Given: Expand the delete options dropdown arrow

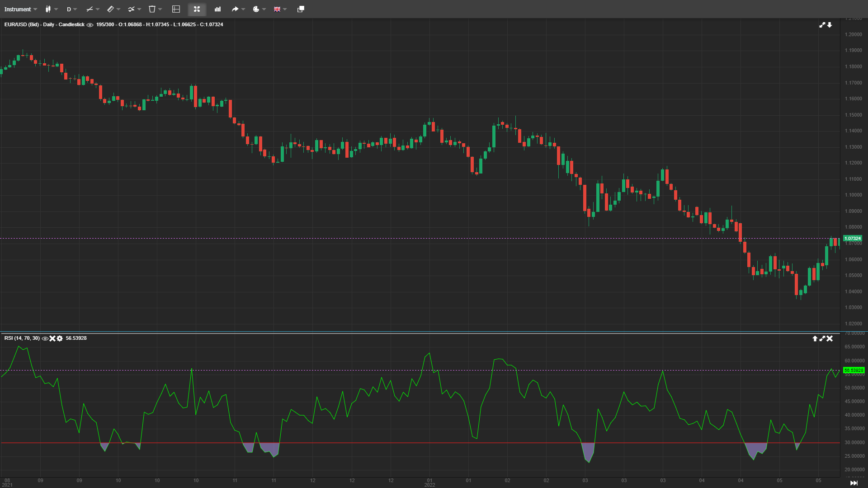Looking at the screenshot, I should point(160,9).
